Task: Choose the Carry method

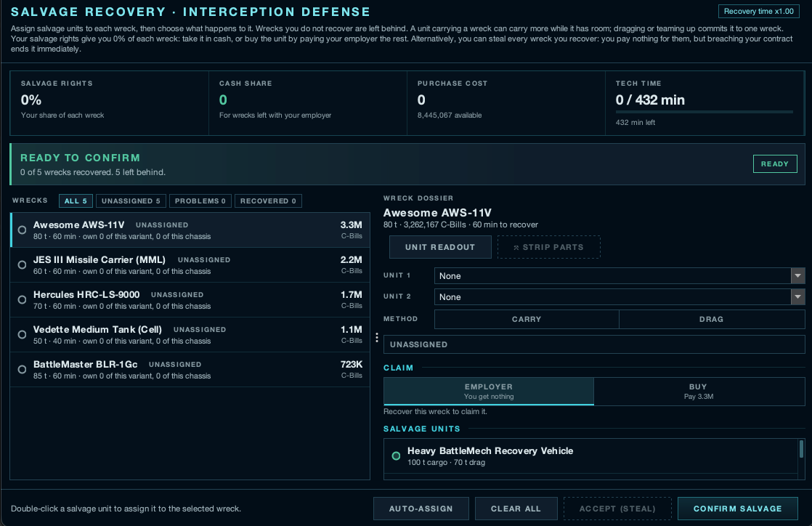Action: (527, 319)
